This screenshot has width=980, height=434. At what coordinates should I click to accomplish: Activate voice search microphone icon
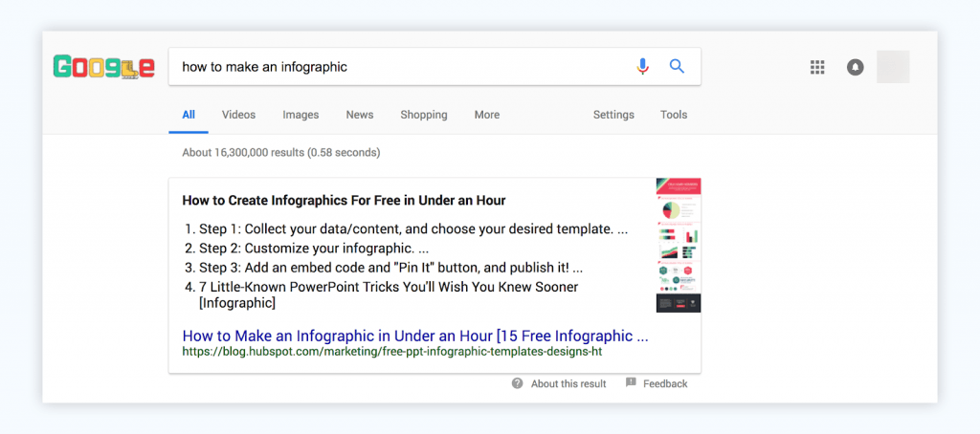643,67
